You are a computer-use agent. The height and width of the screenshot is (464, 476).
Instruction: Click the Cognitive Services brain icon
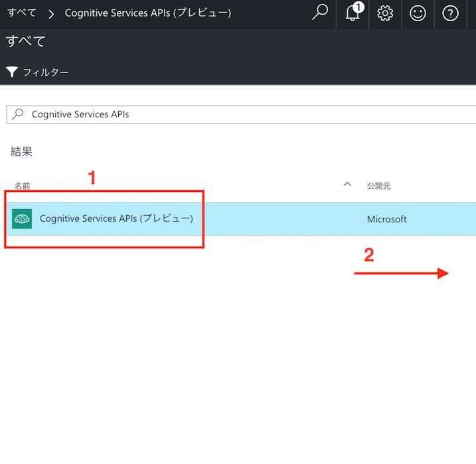(x=22, y=218)
